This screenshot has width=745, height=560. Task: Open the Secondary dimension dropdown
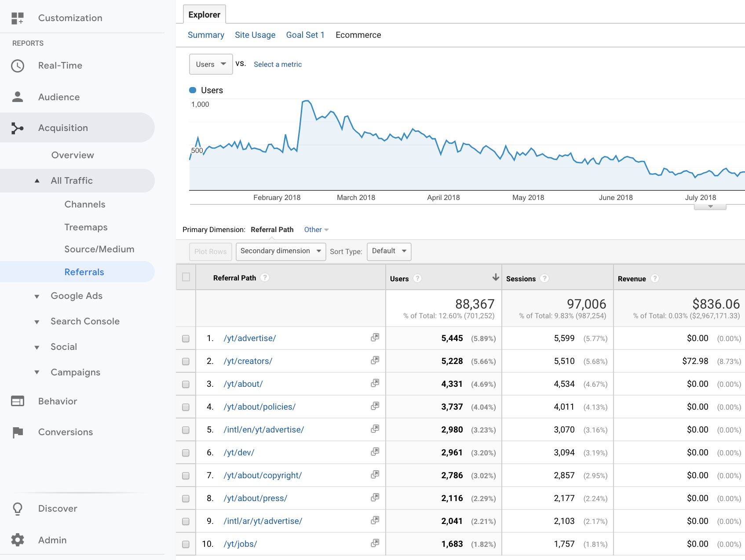click(281, 251)
